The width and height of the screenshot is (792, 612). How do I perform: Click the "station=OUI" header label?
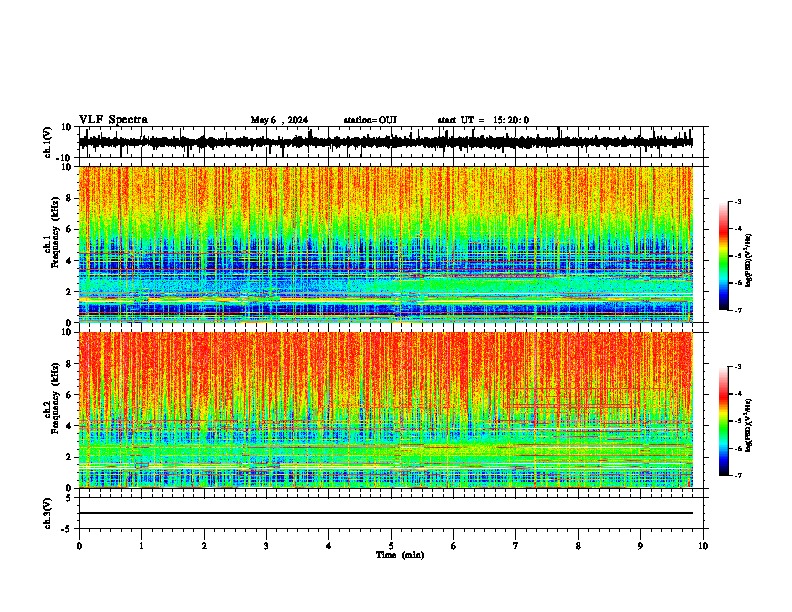pos(370,120)
